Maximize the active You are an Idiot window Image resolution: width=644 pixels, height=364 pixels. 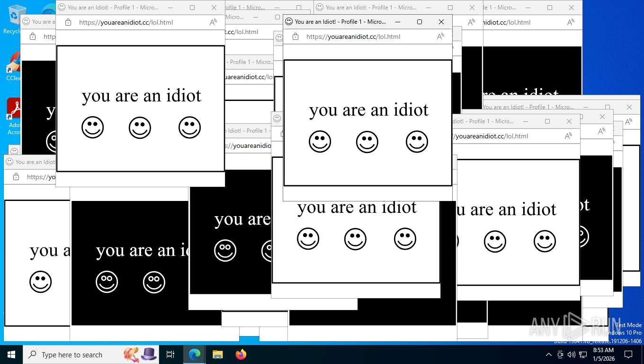tap(420, 22)
